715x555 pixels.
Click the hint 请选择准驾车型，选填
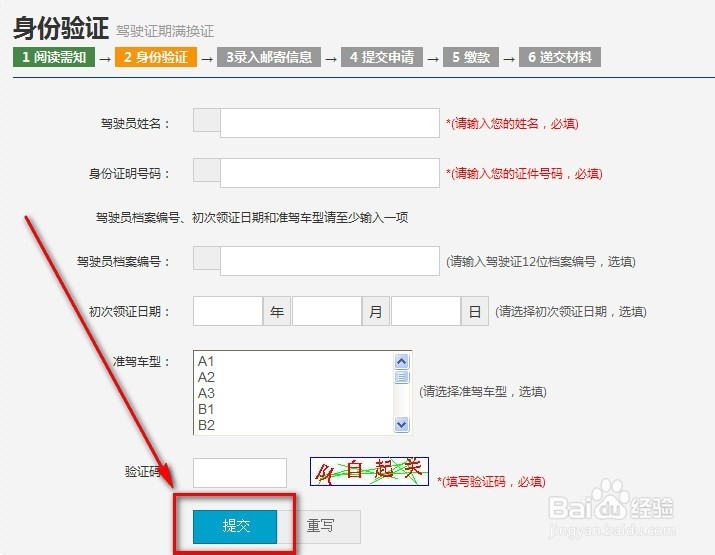coord(483,391)
